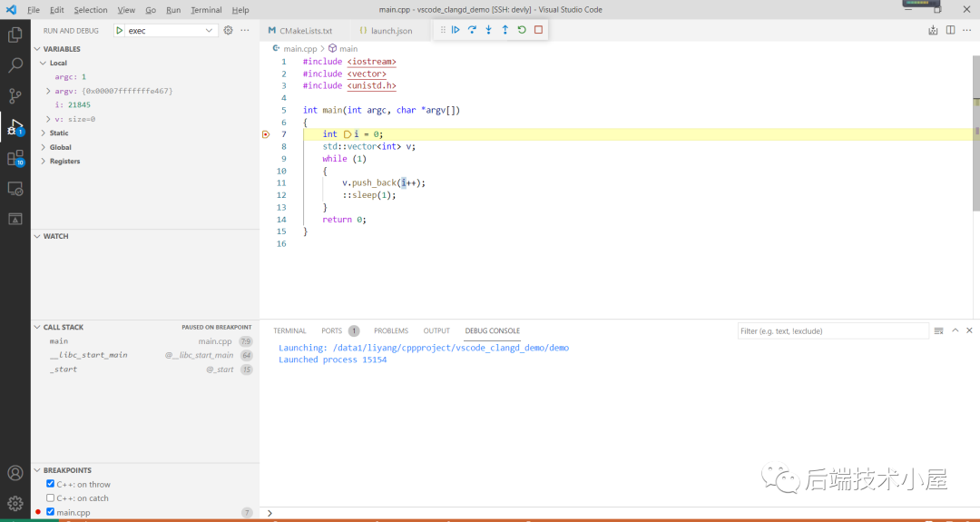This screenshot has height=522, width=980.
Task: Open the CMake view icon in activity bar
Action: (15, 219)
